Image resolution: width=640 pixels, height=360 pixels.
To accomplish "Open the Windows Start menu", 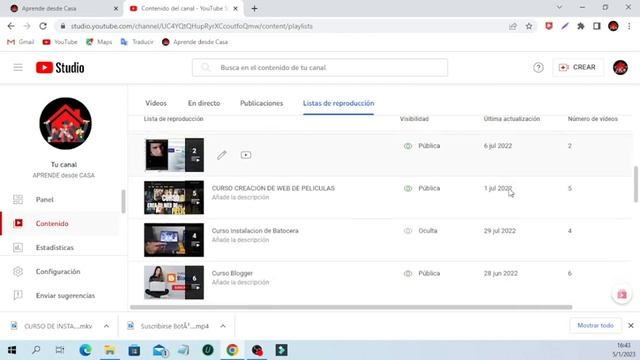I will pyautogui.click(x=12, y=350).
